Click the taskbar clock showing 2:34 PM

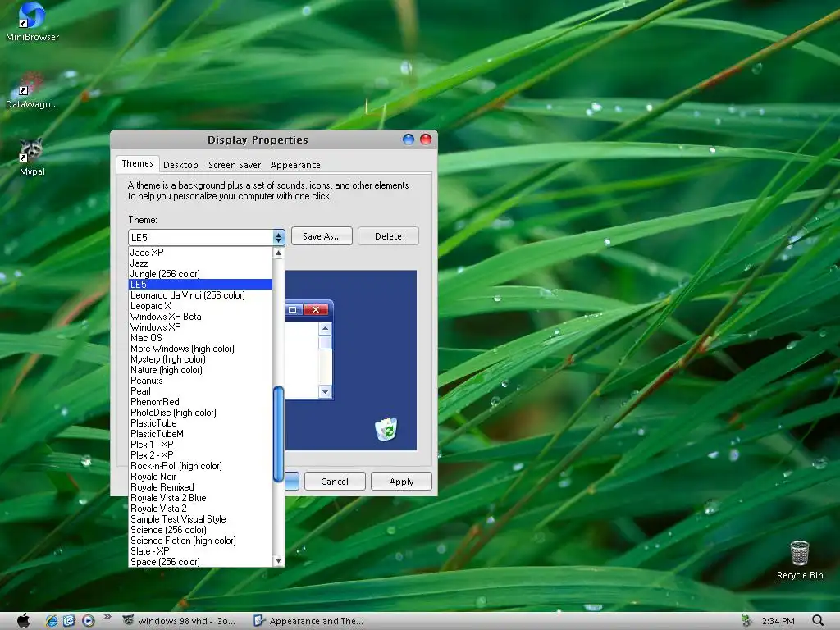(x=778, y=621)
